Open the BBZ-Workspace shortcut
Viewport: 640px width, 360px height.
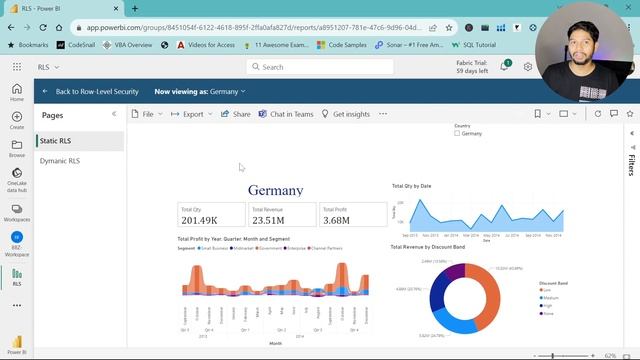pos(17,244)
